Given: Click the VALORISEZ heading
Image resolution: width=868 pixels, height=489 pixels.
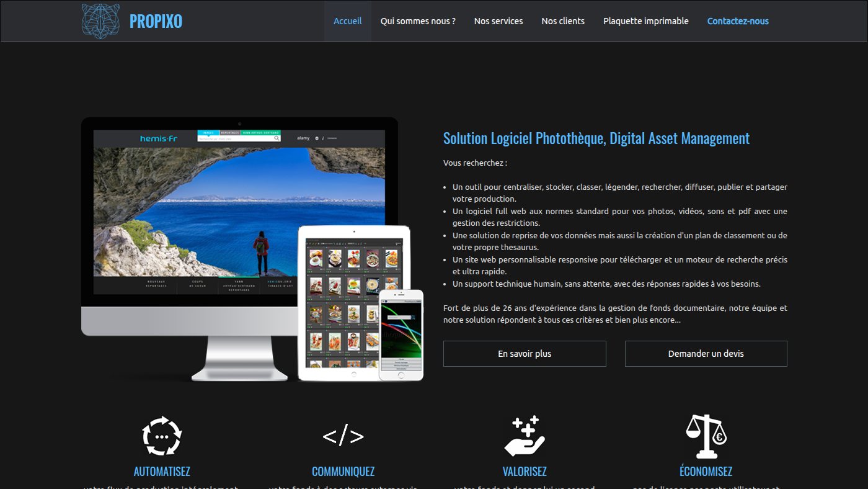Looking at the screenshot, I should (525, 472).
